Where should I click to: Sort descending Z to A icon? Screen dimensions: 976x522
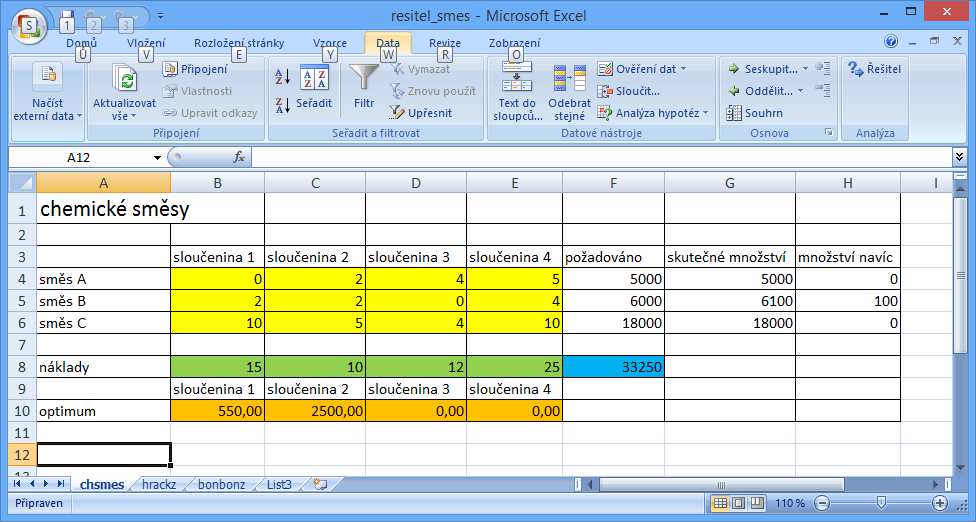tap(283, 106)
